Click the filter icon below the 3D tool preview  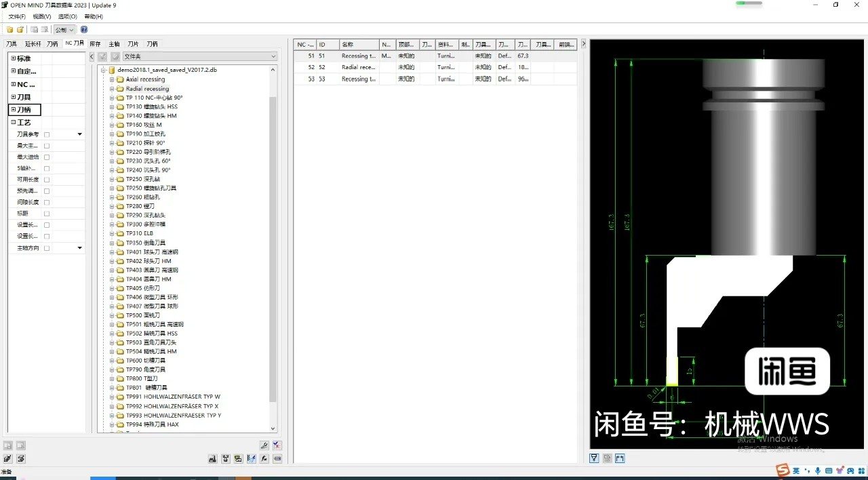[594, 458]
